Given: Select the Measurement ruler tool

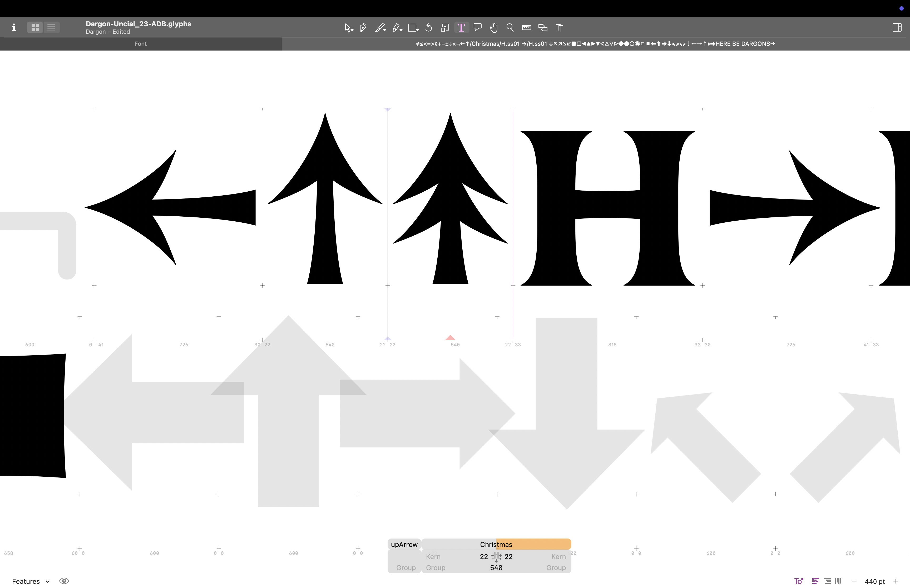Looking at the screenshot, I should pyautogui.click(x=527, y=27).
